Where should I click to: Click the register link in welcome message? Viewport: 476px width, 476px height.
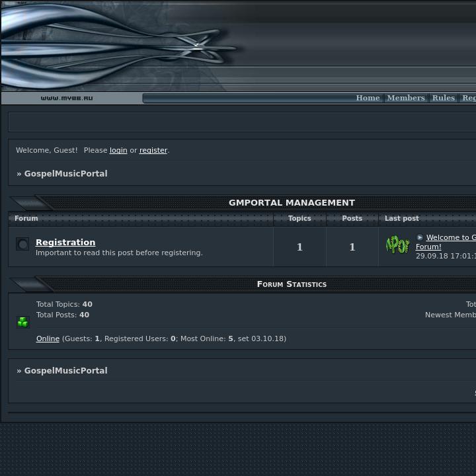(x=153, y=150)
